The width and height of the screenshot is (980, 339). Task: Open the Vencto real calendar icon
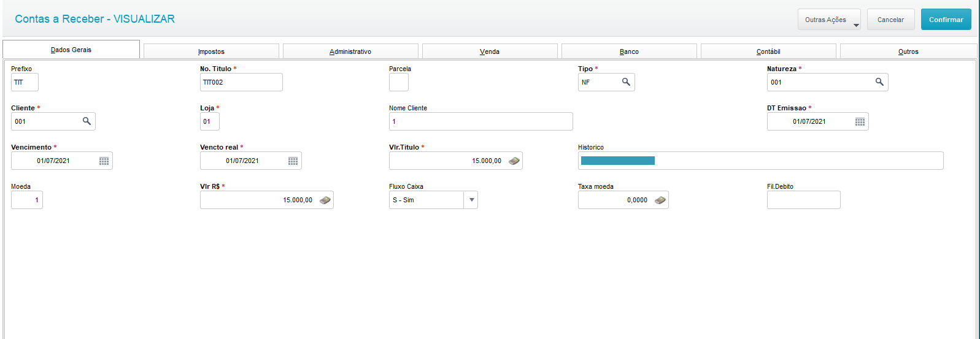[x=293, y=161]
